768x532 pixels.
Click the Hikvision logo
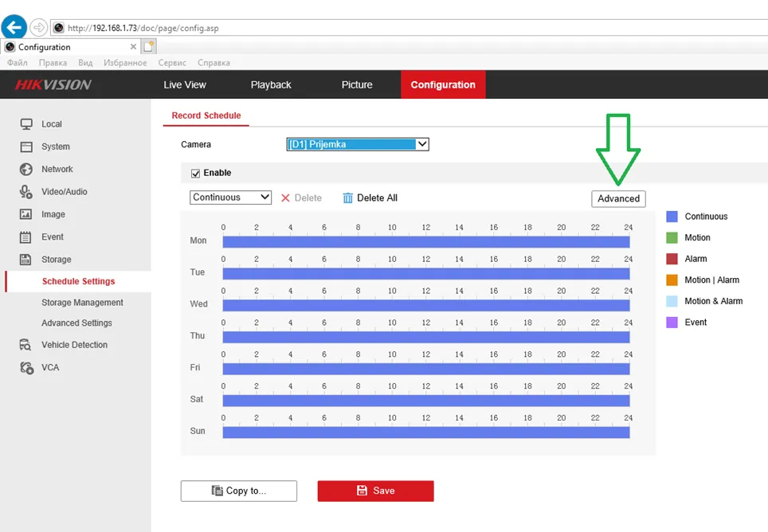tap(53, 84)
